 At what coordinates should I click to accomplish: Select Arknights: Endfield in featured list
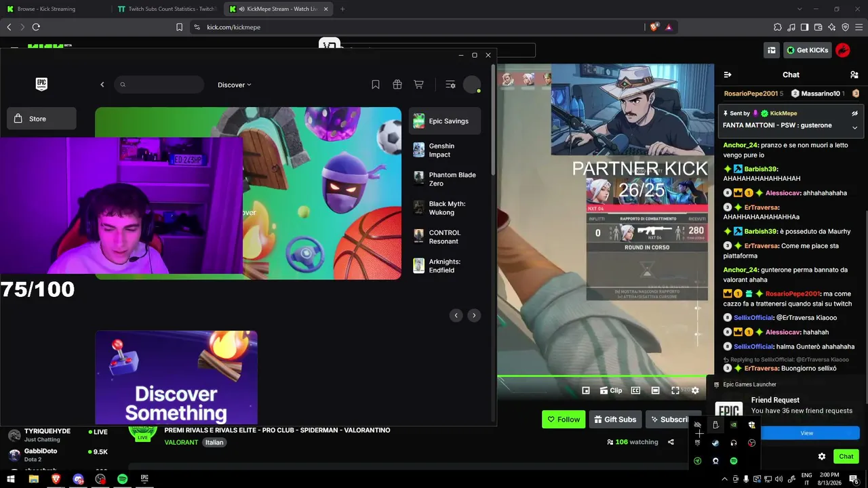tap(445, 266)
